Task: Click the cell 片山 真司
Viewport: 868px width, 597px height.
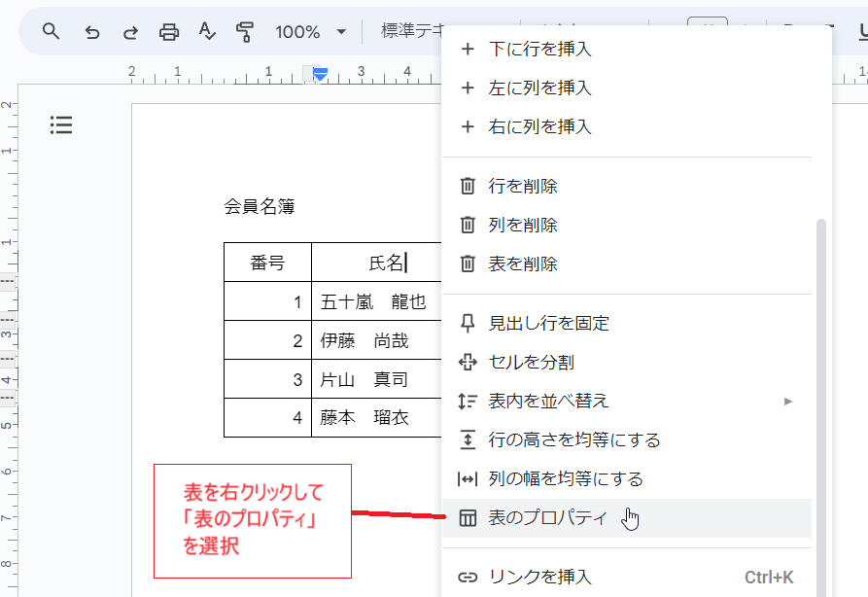Action: (377, 379)
